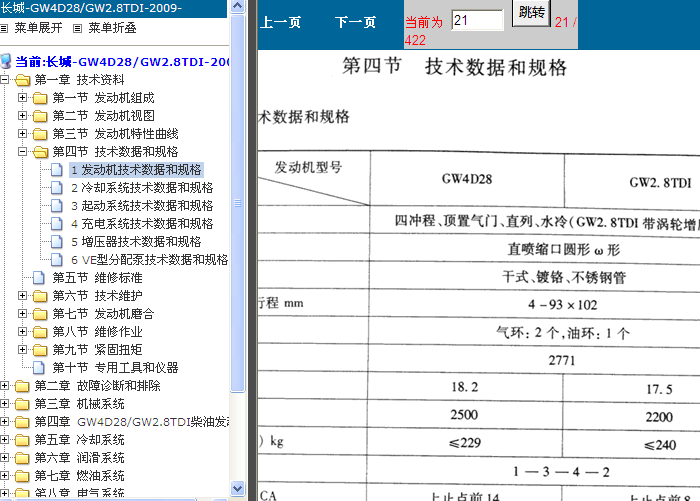Select 3 起动系统技术数据和规格 tree item

coord(142,206)
